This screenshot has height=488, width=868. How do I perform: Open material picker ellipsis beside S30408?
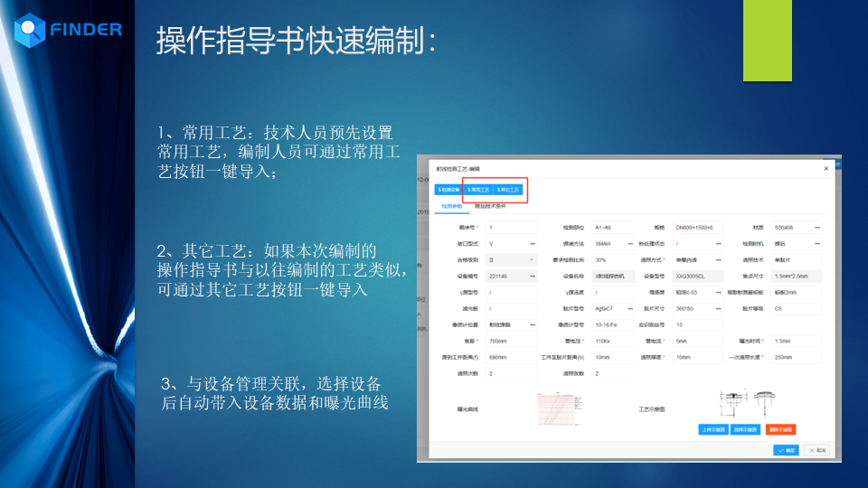817,227
